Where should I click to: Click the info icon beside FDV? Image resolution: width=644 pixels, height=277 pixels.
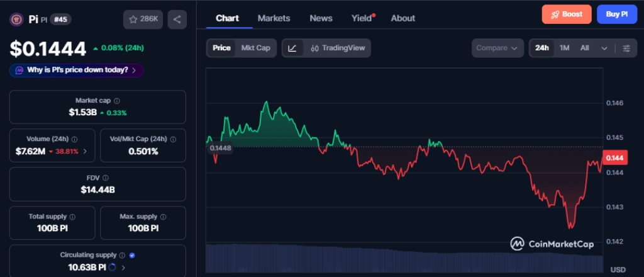coord(106,178)
